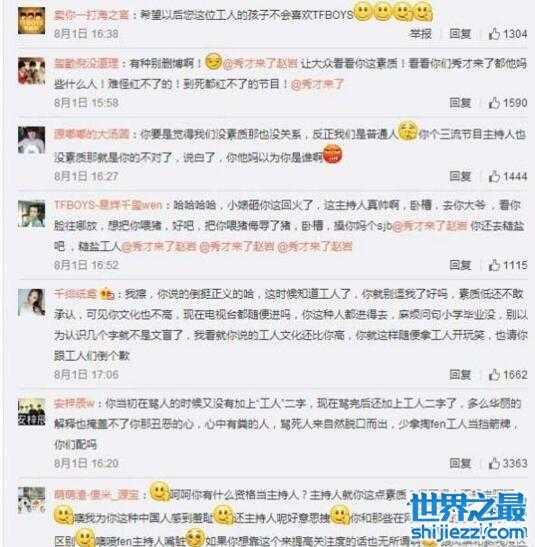The width and height of the screenshot is (535, 547).
Task: Click 举报 on the top comment
Action: [420, 34]
